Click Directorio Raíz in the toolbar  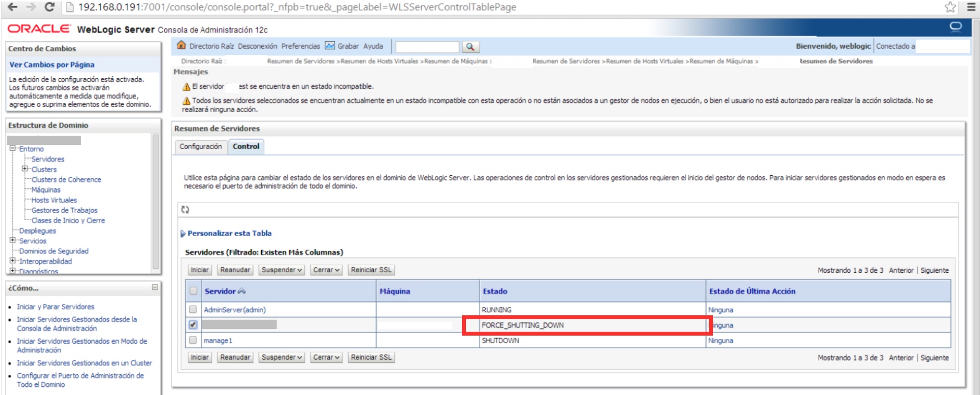(211, 46)
